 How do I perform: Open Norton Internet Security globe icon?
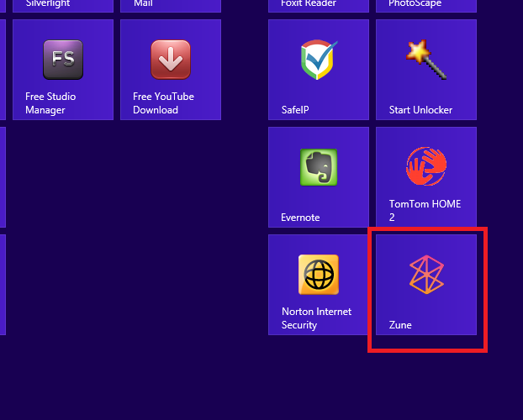[x=319, y=275]
